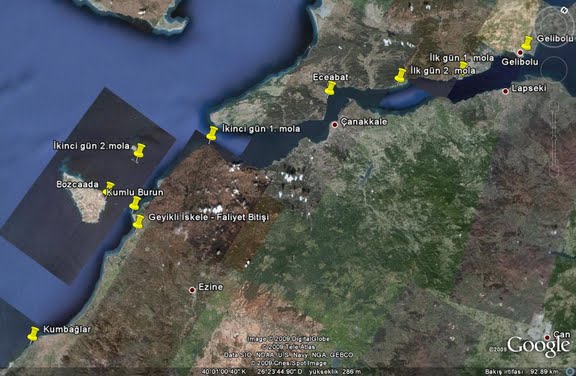Click the Geyikli İskele - Faliyet Bitişi label

click(x=208, y=217)
